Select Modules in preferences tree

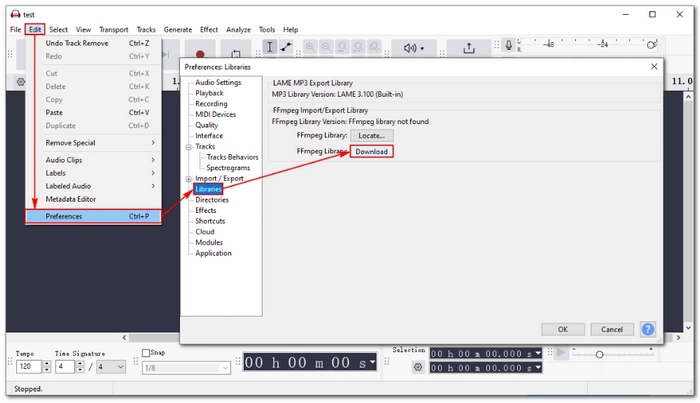click(208, 243)
